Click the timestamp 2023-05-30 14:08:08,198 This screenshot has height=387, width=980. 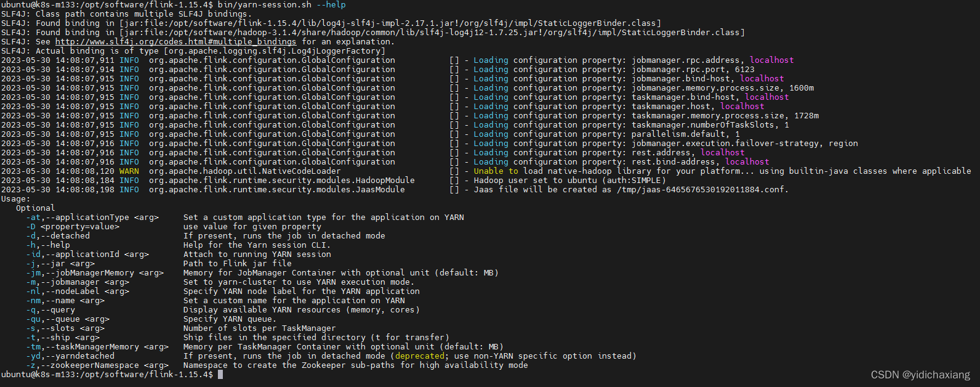58,190
